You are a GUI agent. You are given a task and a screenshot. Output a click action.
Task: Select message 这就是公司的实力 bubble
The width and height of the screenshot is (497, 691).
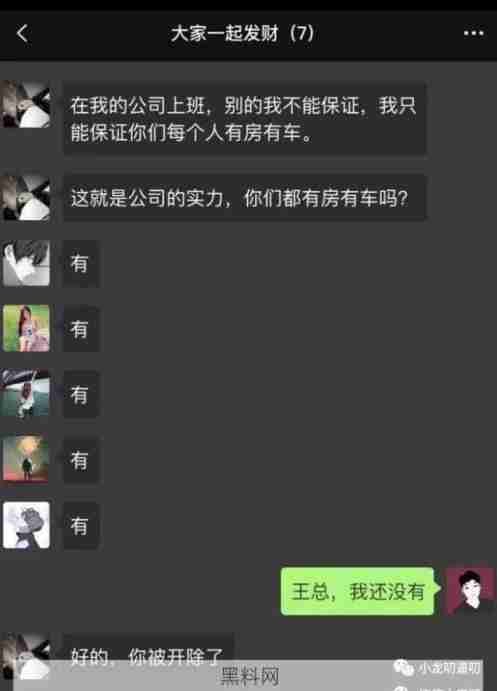tap(245, 198)
